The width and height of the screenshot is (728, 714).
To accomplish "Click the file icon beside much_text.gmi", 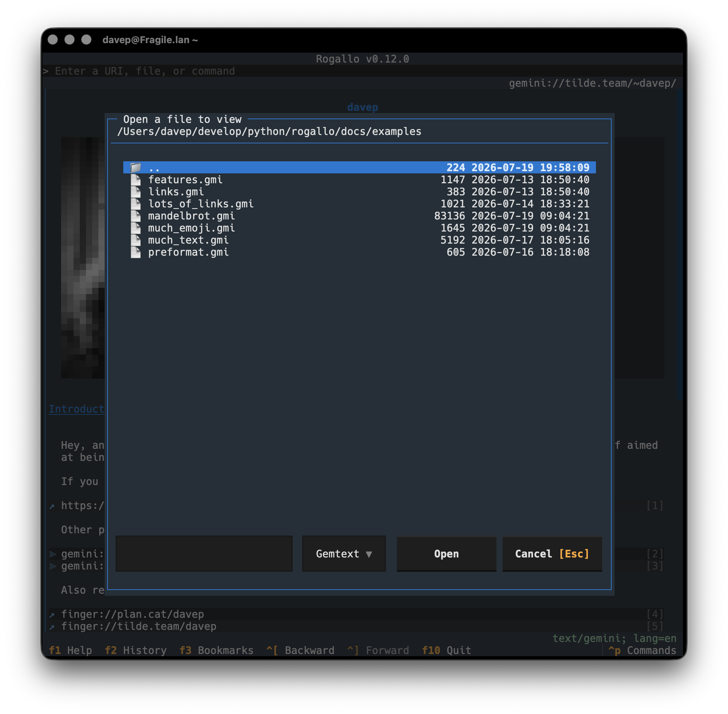I will click(135, 240).
